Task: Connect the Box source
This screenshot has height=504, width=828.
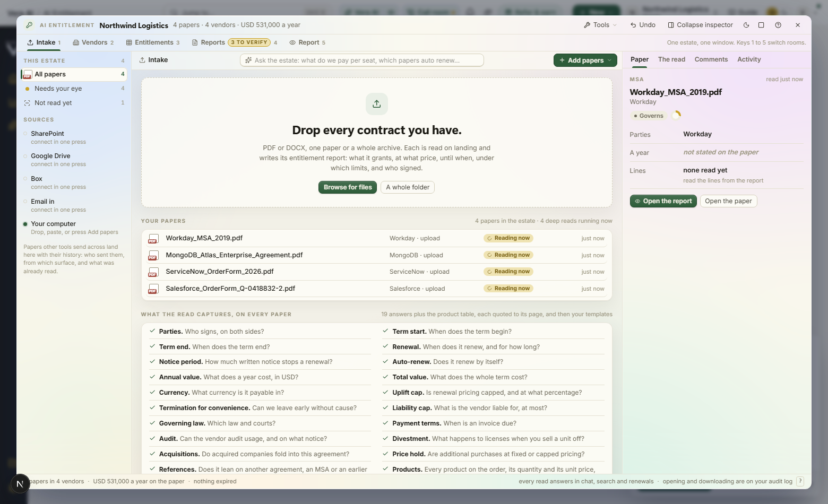Action: pyautogui.click(x=74, y=183)
